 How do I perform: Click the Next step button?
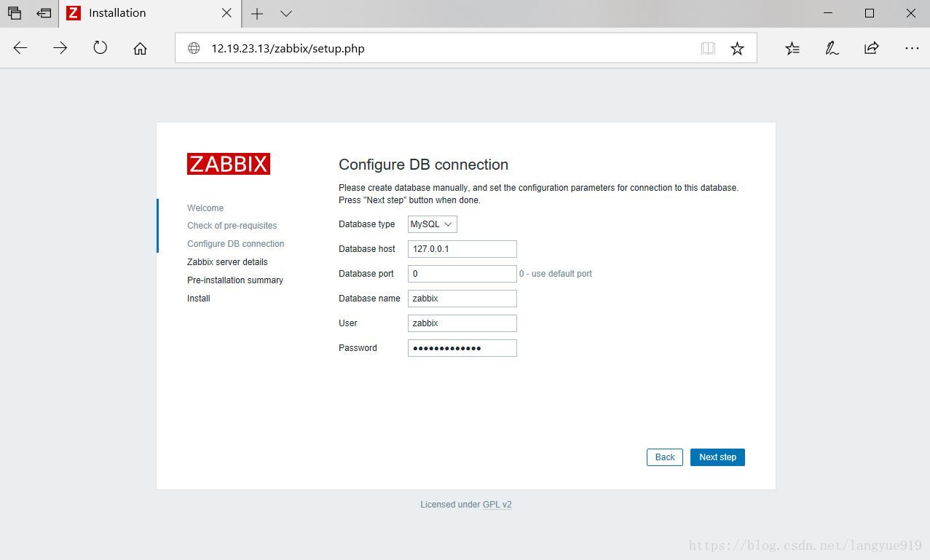[717, 457]
